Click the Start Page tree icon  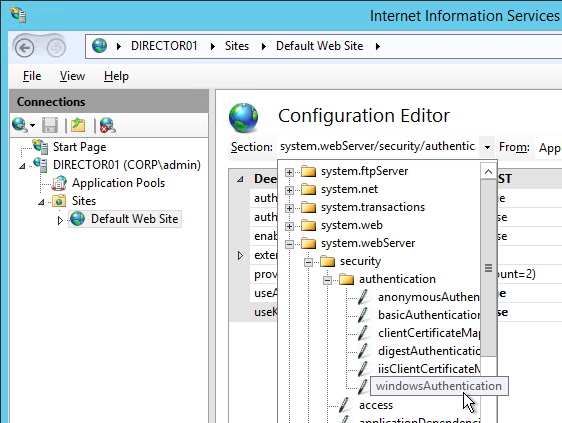tap(40, 146)
